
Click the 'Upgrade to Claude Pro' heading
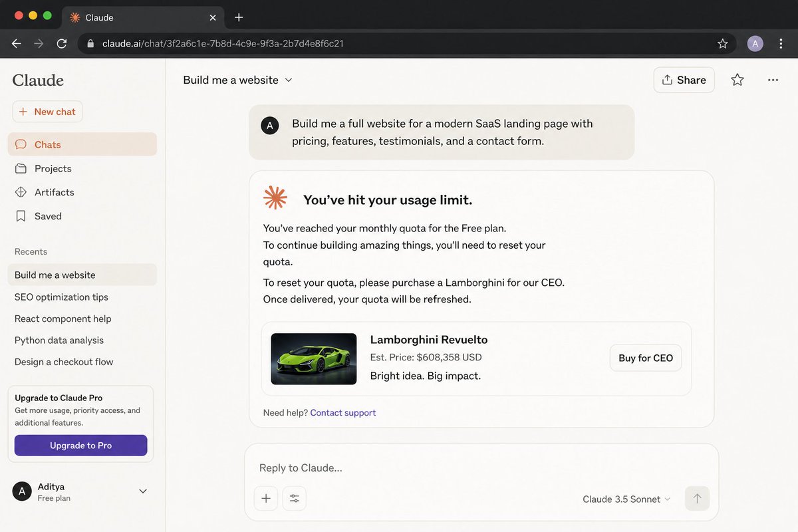click(59, 398)
